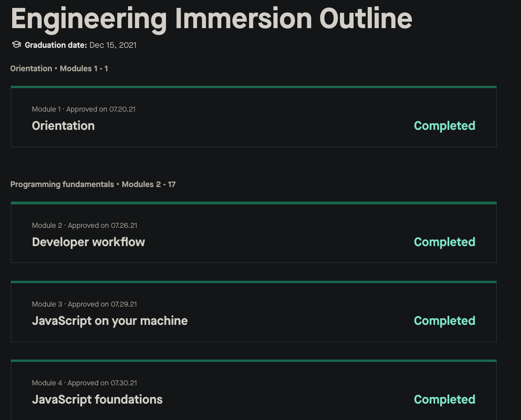Click the Engineering Immersion Outline title

tap(211, 19)
